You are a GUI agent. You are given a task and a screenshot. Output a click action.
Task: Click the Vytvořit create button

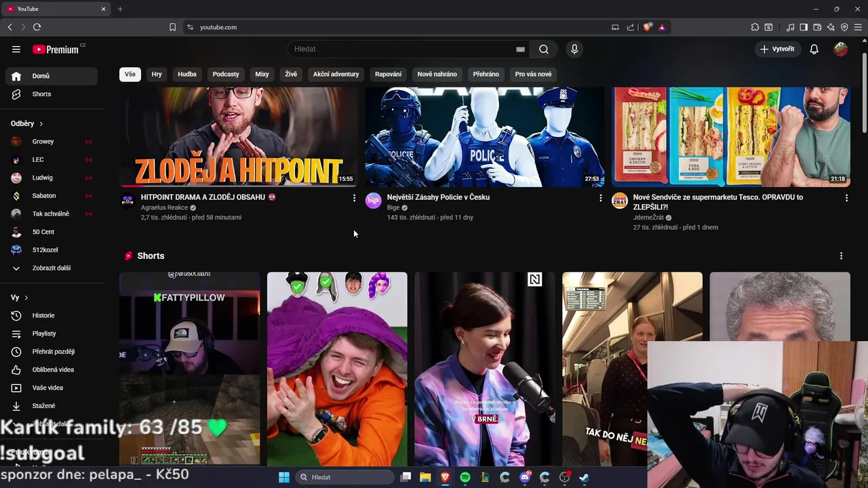click(778, 49)
